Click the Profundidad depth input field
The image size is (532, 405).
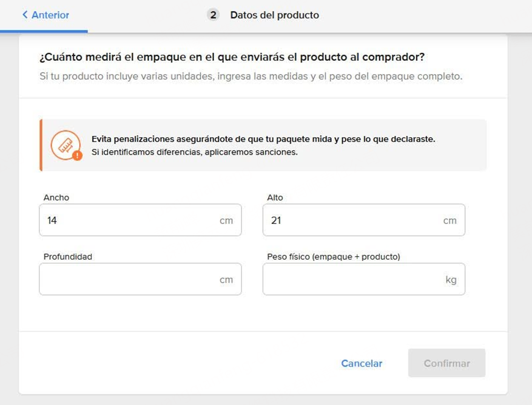pos(140,279)
